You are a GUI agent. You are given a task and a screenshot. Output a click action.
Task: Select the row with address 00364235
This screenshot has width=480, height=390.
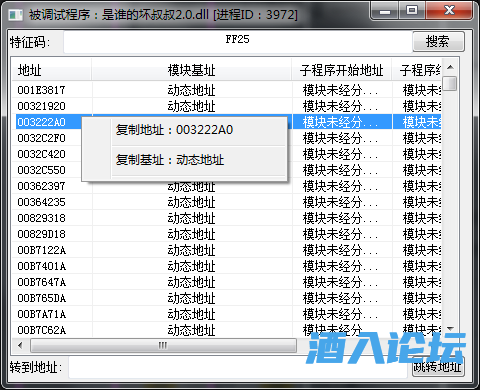coord(227,202)
